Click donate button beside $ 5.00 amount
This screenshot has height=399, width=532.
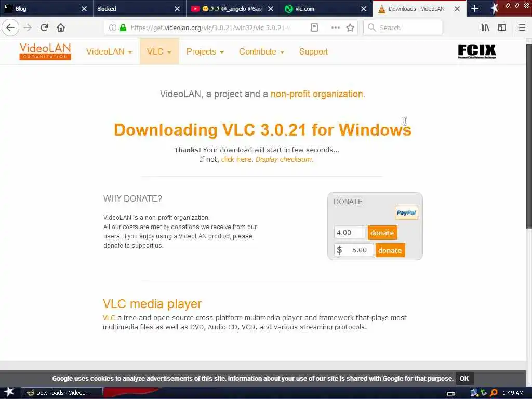(x=390, y=250)
